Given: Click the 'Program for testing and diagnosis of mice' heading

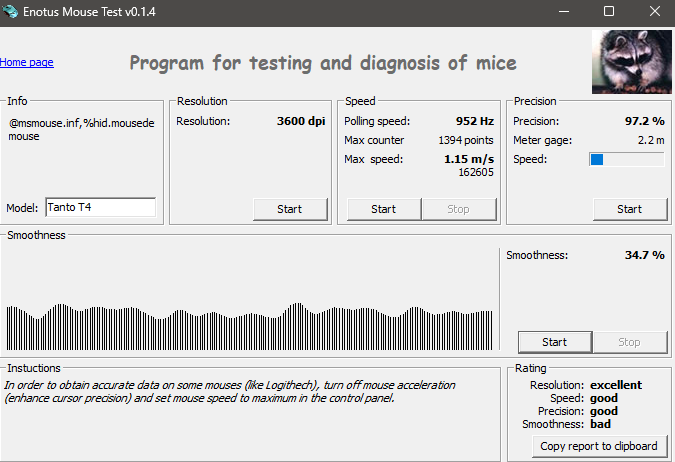Looking at the screenshot, I should tap(323, 63).
